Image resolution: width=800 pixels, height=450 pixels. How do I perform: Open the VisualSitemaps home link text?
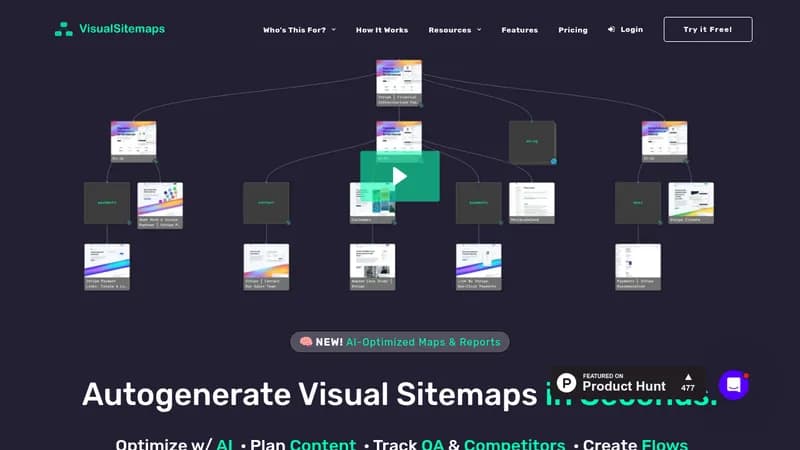click(122, 29)
